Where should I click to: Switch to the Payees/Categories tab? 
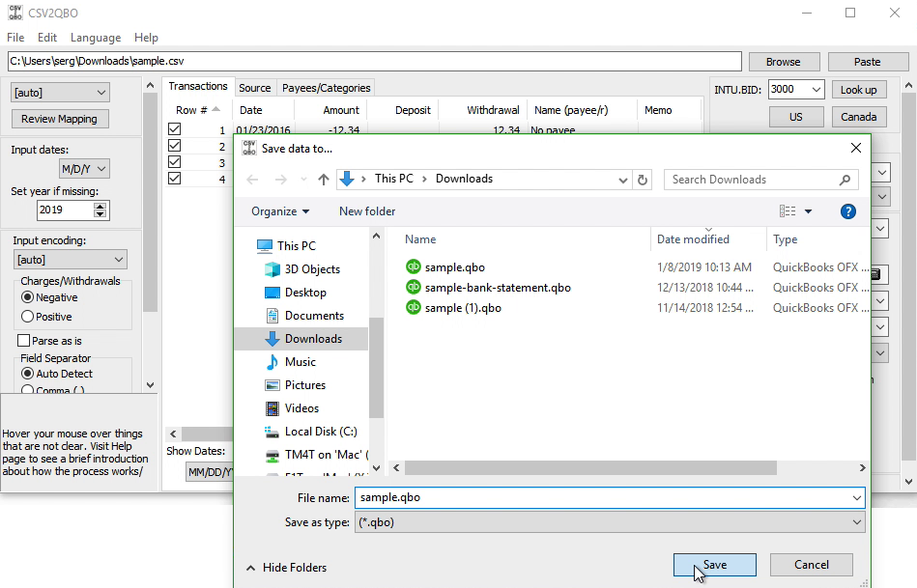(x=327, y=88)
